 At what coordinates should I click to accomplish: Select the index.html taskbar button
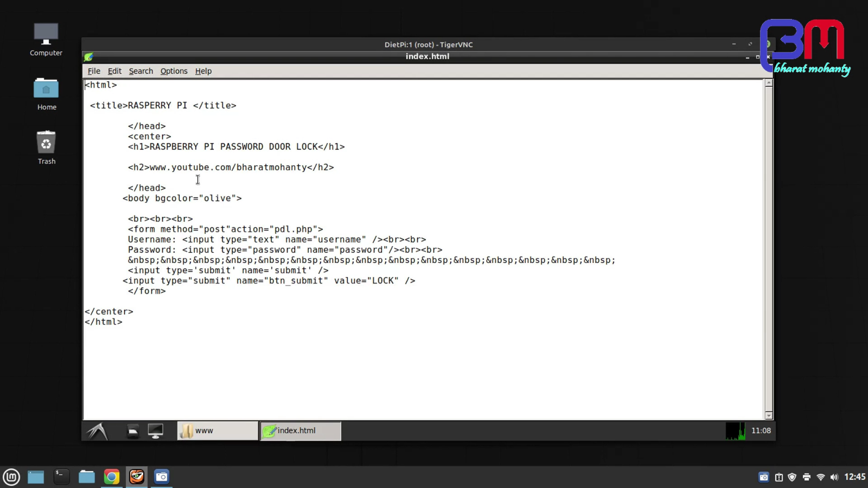tap(301, 431)
